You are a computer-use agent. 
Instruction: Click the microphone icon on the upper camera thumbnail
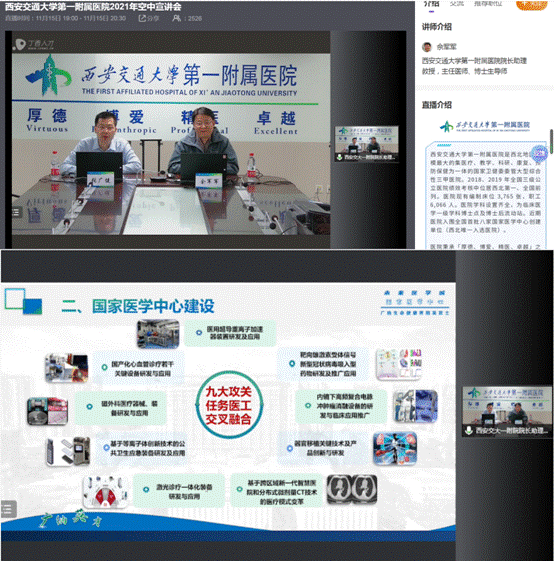(x=339, y=157)
